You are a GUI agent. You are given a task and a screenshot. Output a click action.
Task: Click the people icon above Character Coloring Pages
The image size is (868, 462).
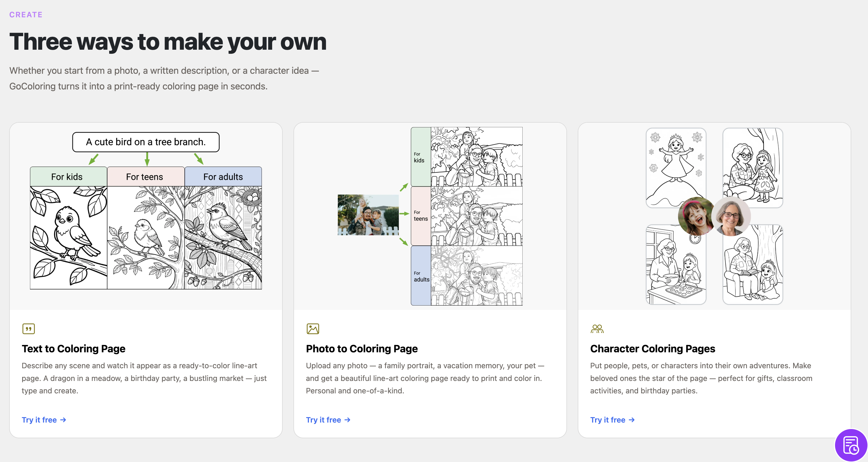tap(597, 329)
